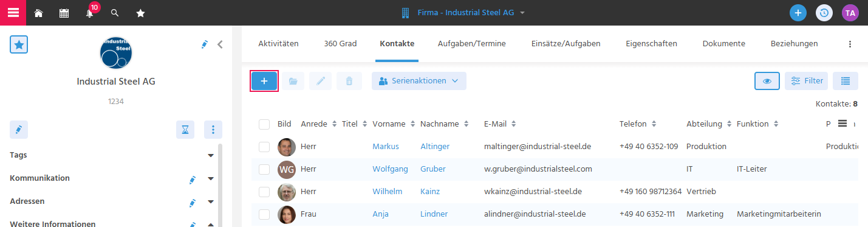This screenshot has height=227, width=868.
Task: Open the Eigenschaften tab
Action: pyautogui.click(x=652, y=44)
